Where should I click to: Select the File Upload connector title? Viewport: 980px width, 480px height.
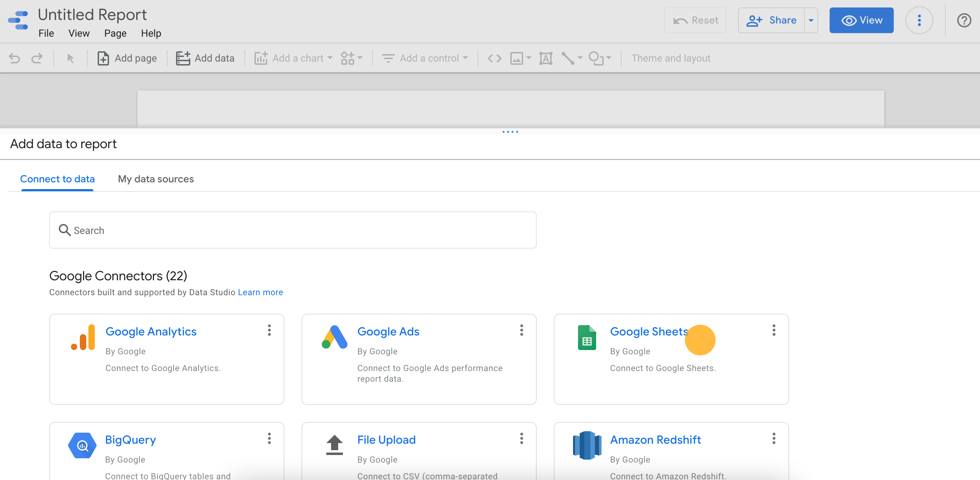(386, 440)
